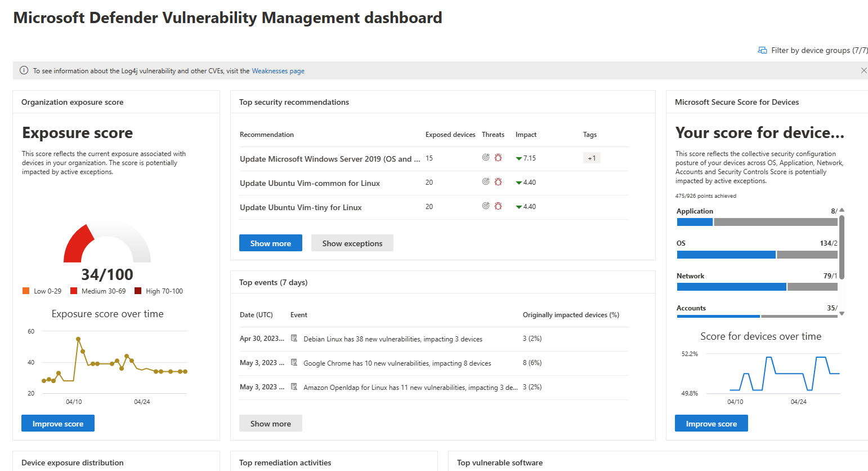The width and height of the screenshot is (868, 471).
Task: Click scroll down arrow in secure score list
Action: (x=842, y=313)
